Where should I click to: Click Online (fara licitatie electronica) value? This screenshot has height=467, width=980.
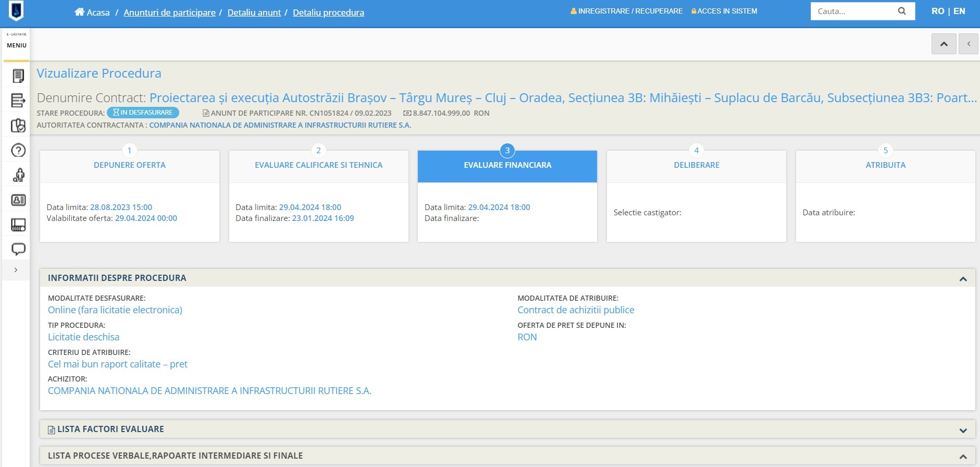coord(115,310)
